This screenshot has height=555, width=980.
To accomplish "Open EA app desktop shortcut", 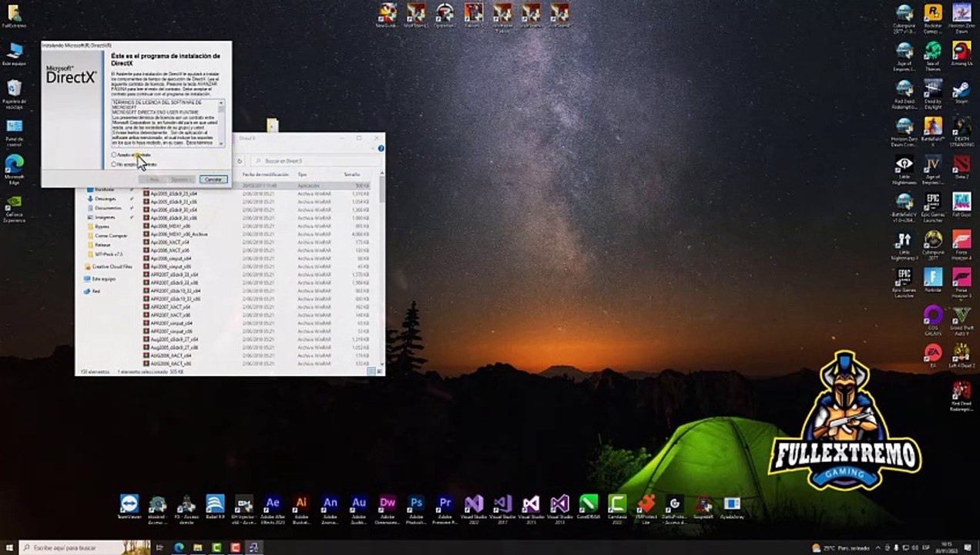I will coord(933,356).
